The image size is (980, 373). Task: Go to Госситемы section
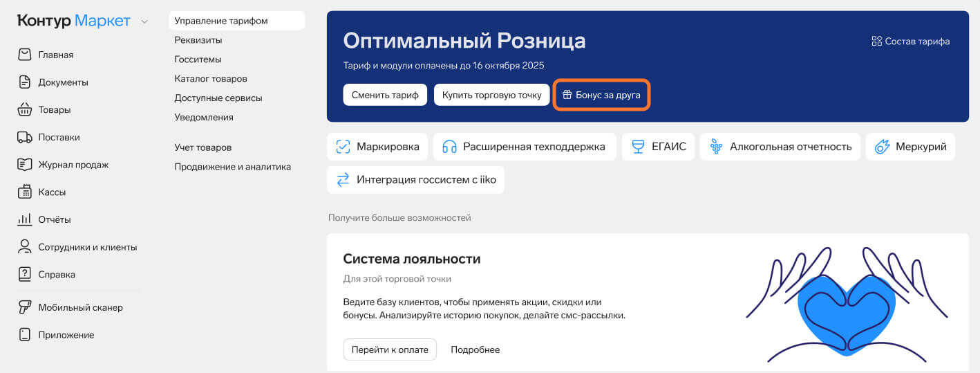198,60
